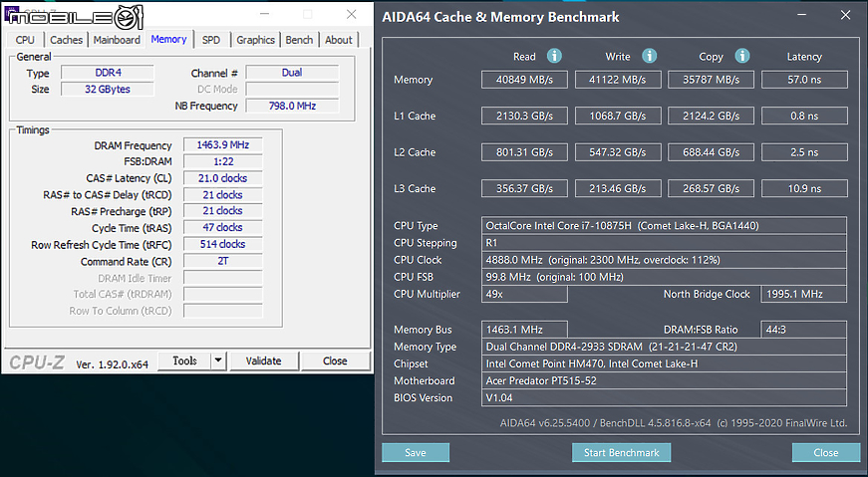Click L1 Cache Copy 2124.2 GB/s value

point(711,116)
